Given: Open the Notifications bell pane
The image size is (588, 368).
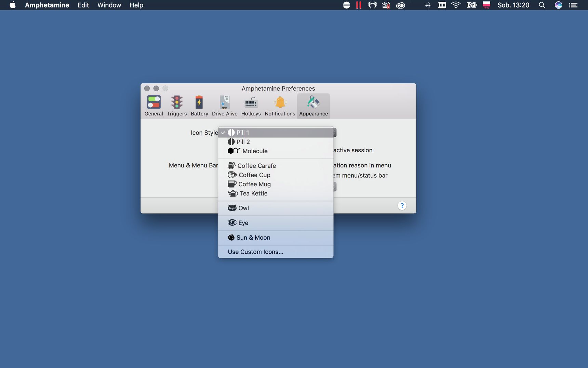Looking at the screenshot, I should pos(280,106).
